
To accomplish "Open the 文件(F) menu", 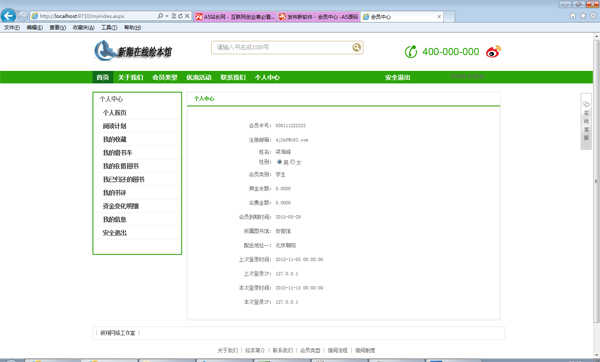I will [x=12, y=28].
